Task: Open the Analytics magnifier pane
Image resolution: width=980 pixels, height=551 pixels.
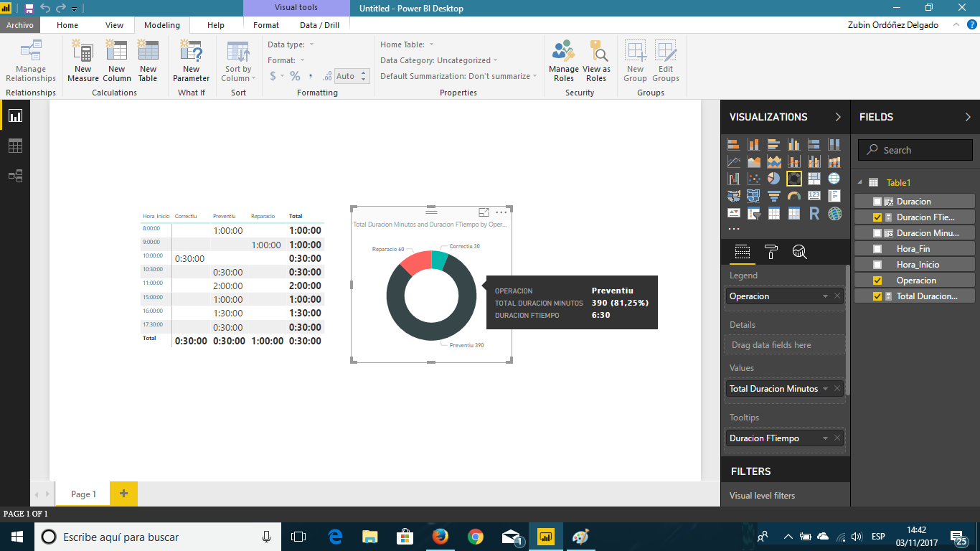Action: coord(799,251)
